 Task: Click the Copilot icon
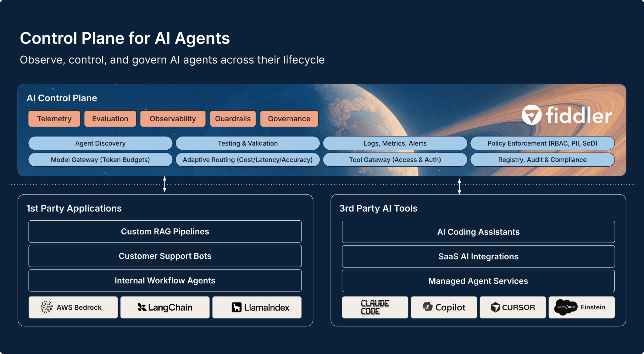point(443,307)
